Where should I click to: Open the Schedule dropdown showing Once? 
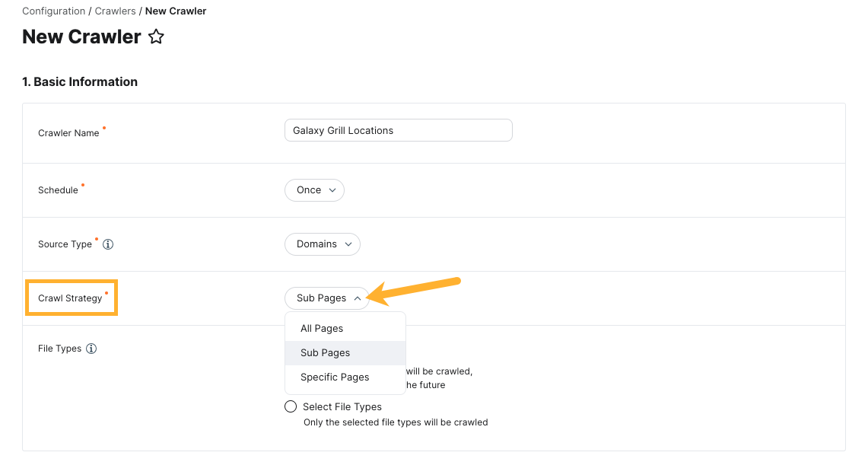click(x=314, y=190)
